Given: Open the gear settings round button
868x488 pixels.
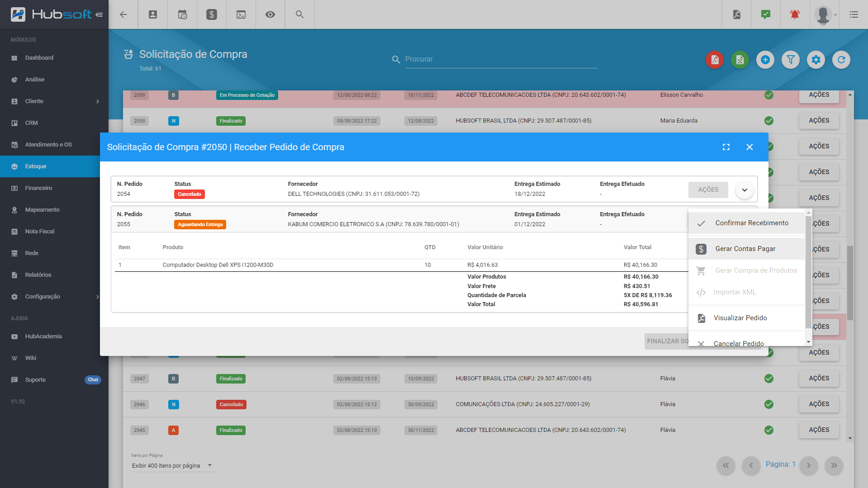Looking at the screenshot, I should pos(816,60).
